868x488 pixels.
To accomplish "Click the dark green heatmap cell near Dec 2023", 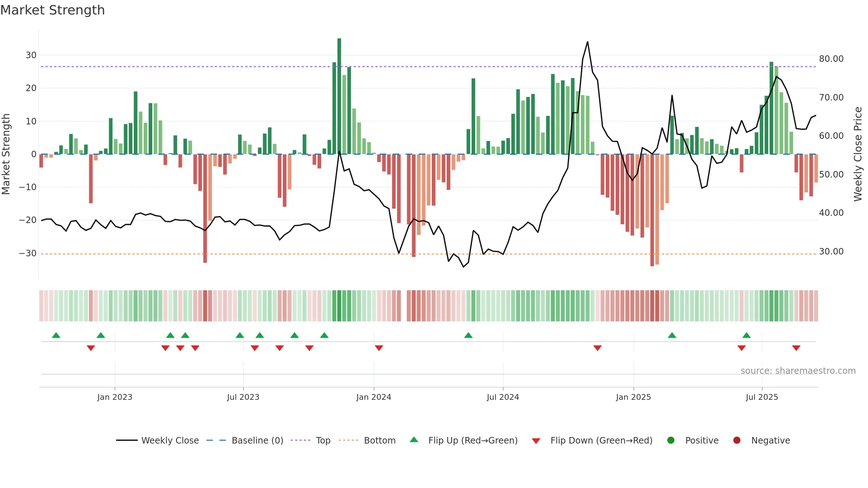I will click(x=339, y=306).
